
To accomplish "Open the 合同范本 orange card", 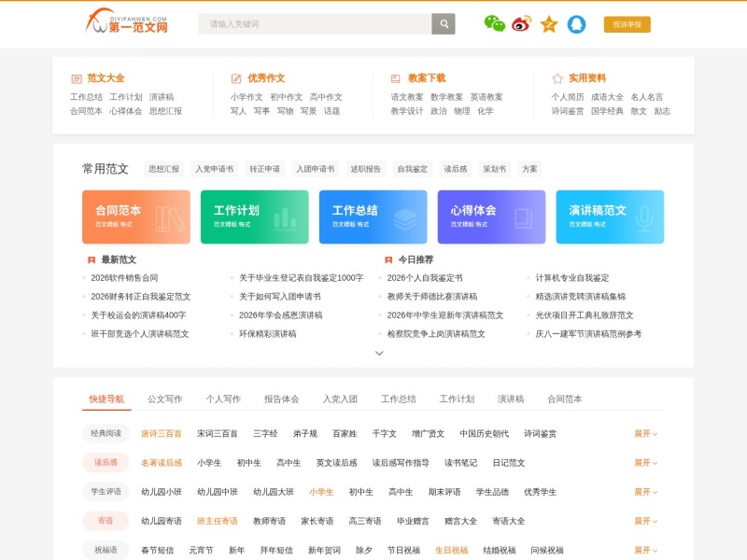I will point(136,217).
